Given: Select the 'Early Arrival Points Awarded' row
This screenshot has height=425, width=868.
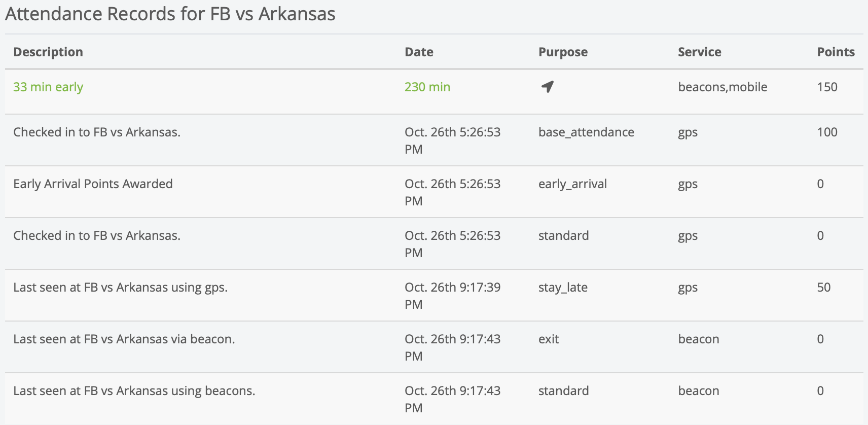Looking at the screenshot, I should click(x=93, y=184).
